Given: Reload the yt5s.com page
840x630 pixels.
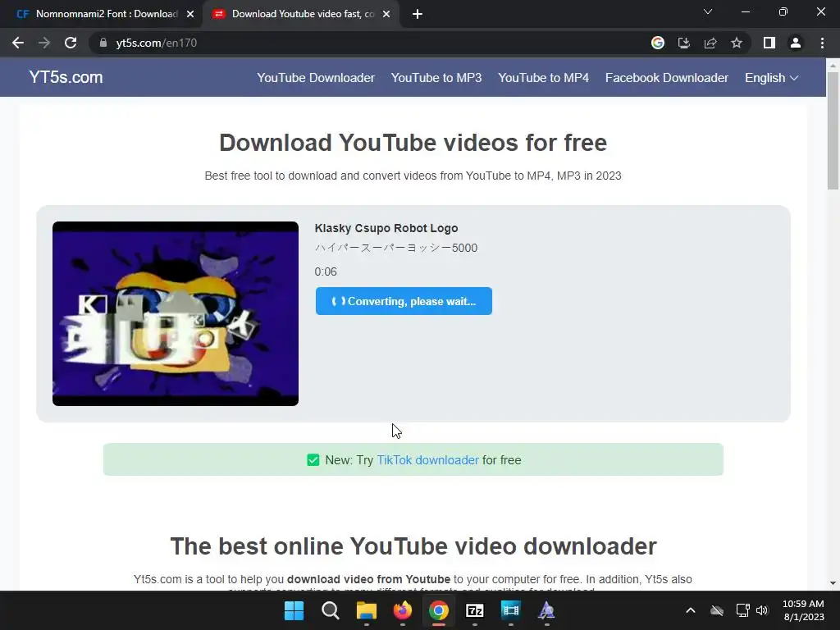Looking at the screenshot, I should (x=71, y=43).
